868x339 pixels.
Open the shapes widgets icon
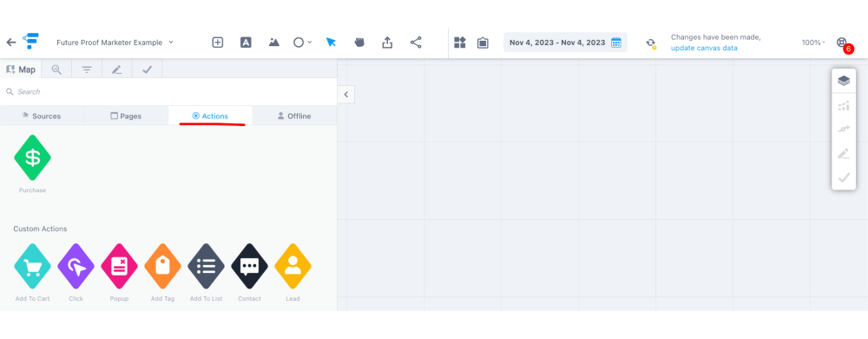click(x=460, y=42)
